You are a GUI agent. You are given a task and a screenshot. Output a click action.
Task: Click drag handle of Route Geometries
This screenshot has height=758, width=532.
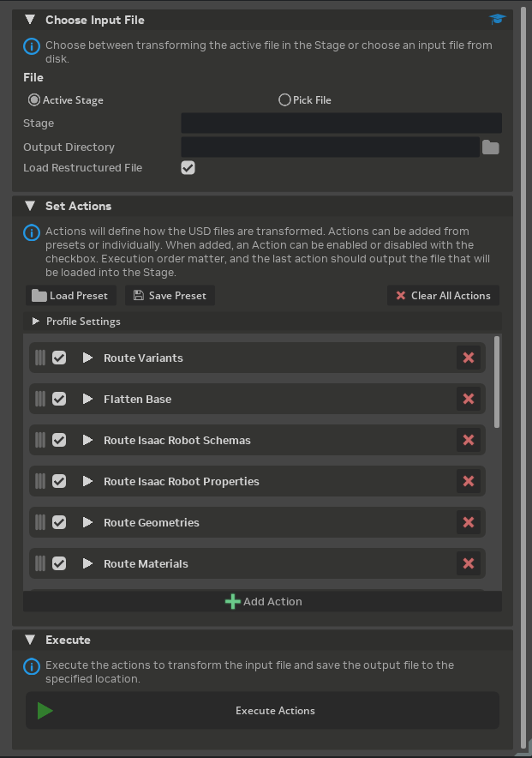(x=40, y=522)
